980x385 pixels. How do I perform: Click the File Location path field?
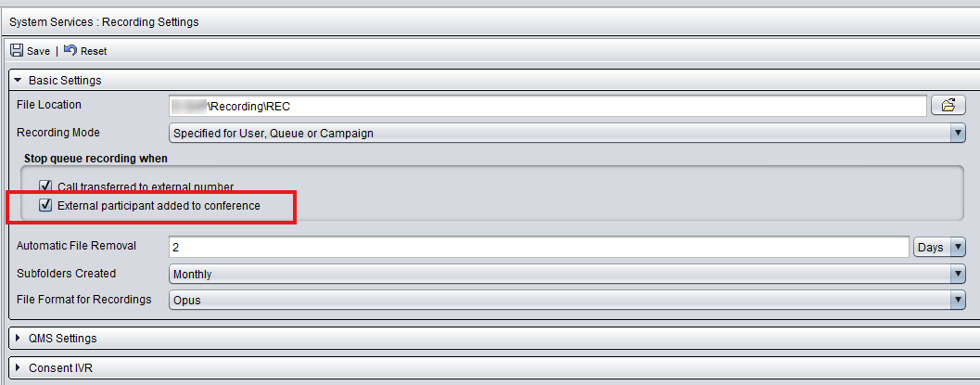pos(548,107)
